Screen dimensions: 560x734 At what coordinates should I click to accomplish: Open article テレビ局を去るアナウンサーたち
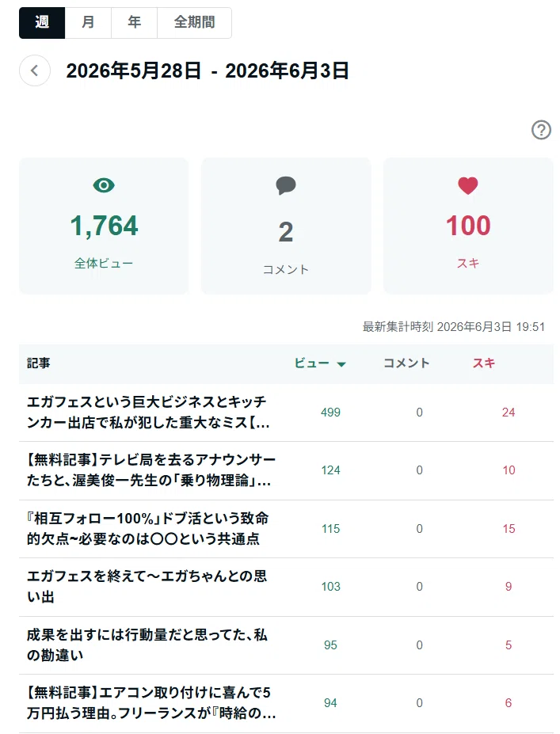coord(150,470)
